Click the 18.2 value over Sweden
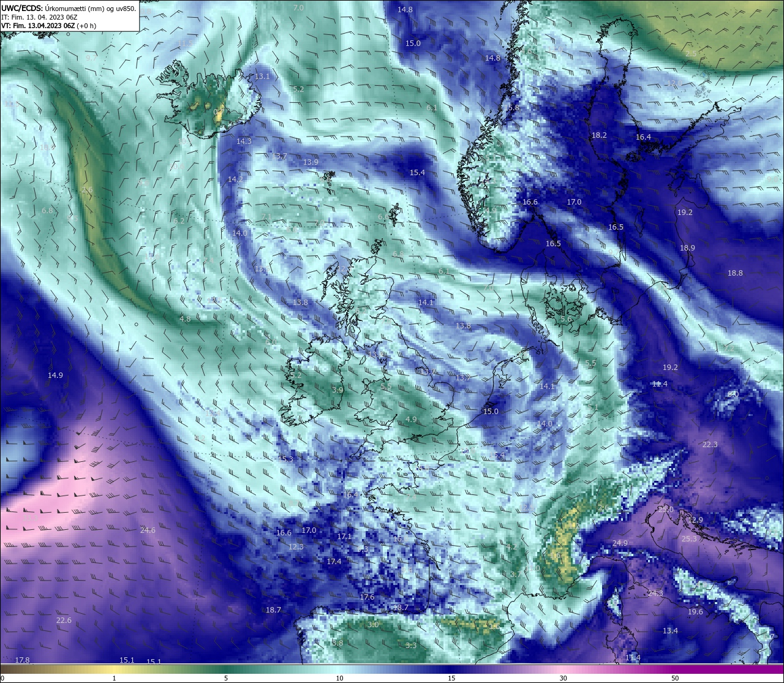 599,135
